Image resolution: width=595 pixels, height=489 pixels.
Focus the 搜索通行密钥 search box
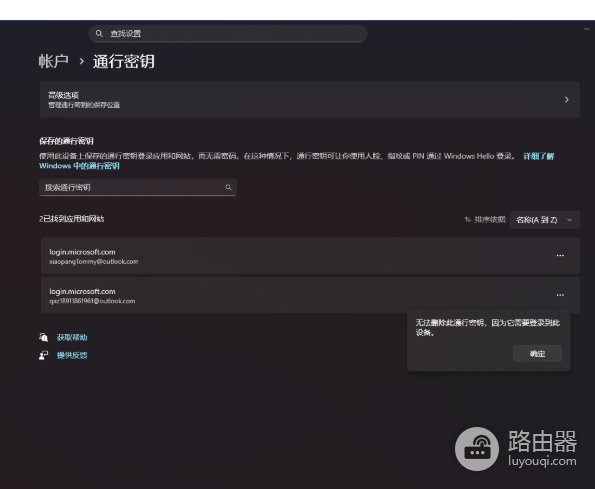[x=138, y=187]
